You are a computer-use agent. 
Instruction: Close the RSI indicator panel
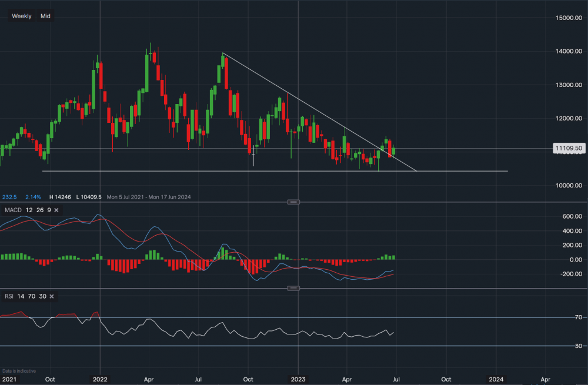(x=51, y=296)
